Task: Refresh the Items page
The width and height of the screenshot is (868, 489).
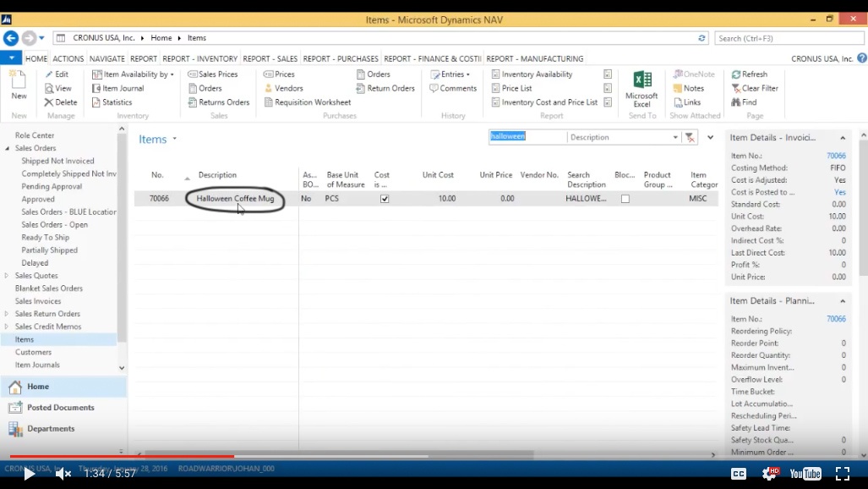Action: pyautogui.click(x=750, y=74)
